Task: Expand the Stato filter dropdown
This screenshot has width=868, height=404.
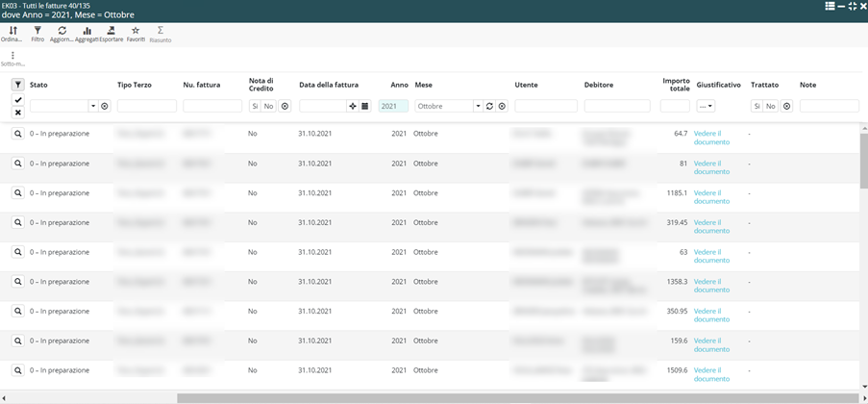Action: 93,106
